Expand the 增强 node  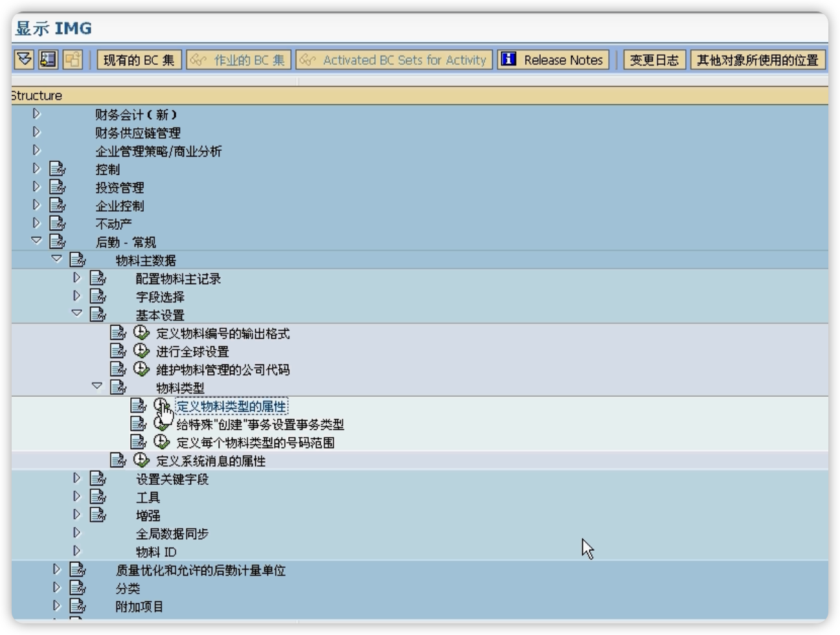pos(76,515)
